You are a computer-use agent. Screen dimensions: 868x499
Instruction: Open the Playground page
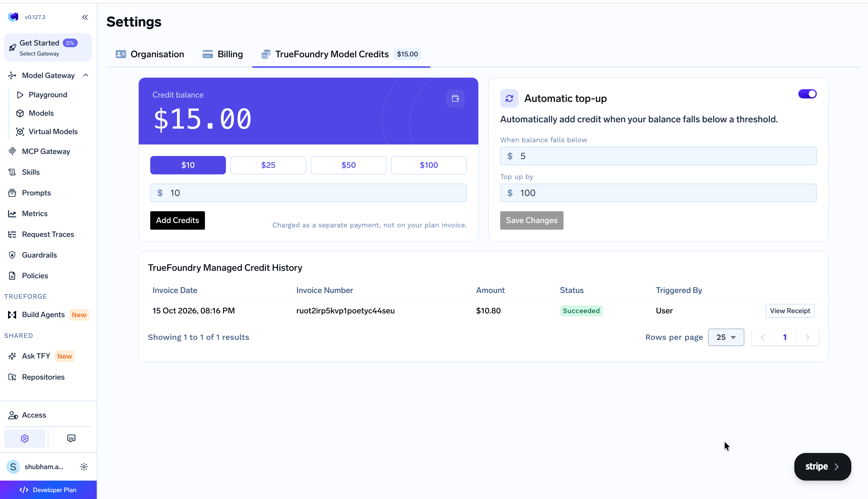click(x=48, y=95)
